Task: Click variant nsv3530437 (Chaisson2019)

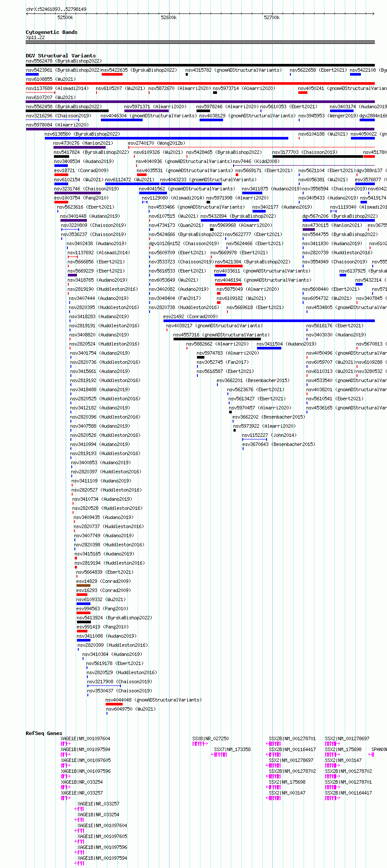Action: coord(120,691)
